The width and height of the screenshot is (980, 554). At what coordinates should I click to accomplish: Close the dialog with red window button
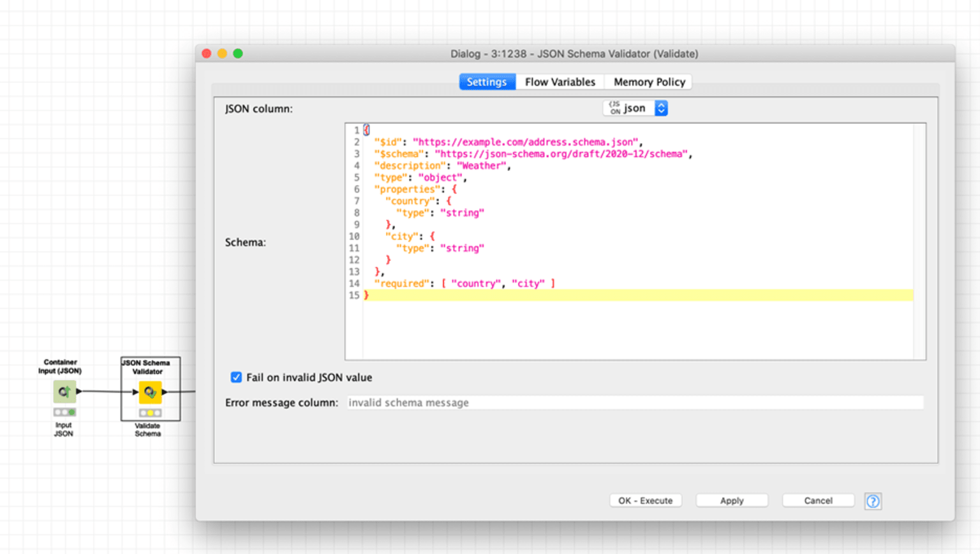(207, 54)
